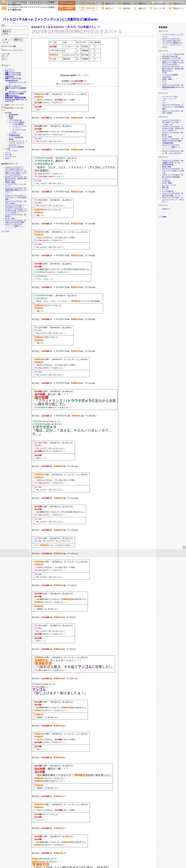The height and width of the screenshot is (868, 186).
Task: Open タグ一覧 link in the left menu list
Action: pyautogui.click(x=8, y=155)
